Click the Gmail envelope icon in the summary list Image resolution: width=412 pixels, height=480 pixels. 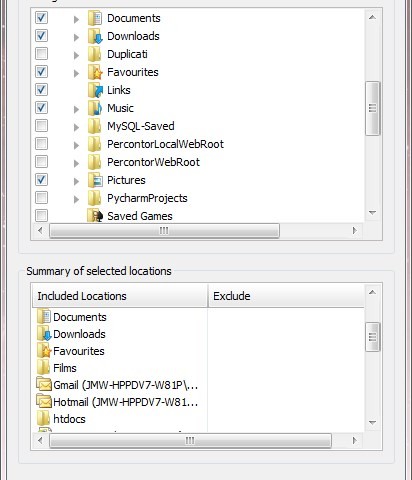click(x=44, y=384)
